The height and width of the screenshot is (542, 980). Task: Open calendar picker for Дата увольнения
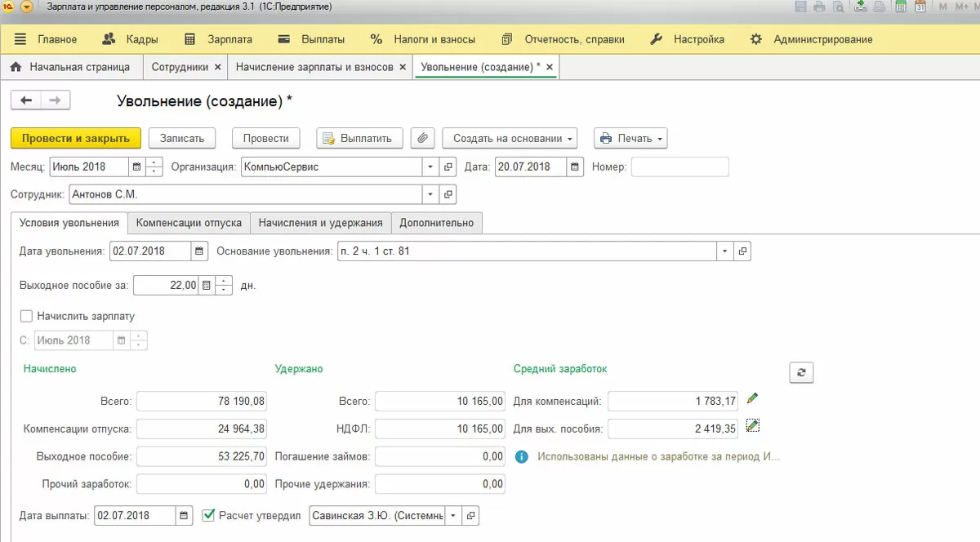(198, 251)
